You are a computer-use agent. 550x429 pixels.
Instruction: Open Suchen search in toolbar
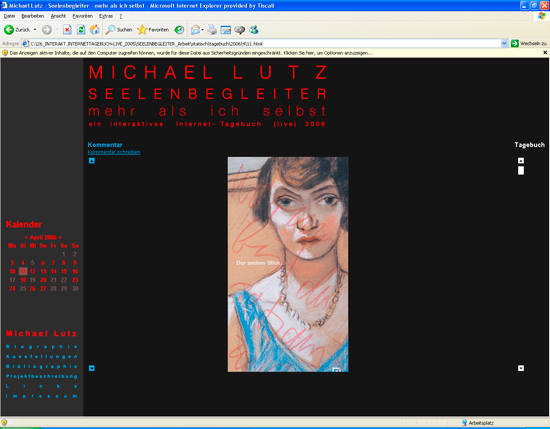(119, 30)
